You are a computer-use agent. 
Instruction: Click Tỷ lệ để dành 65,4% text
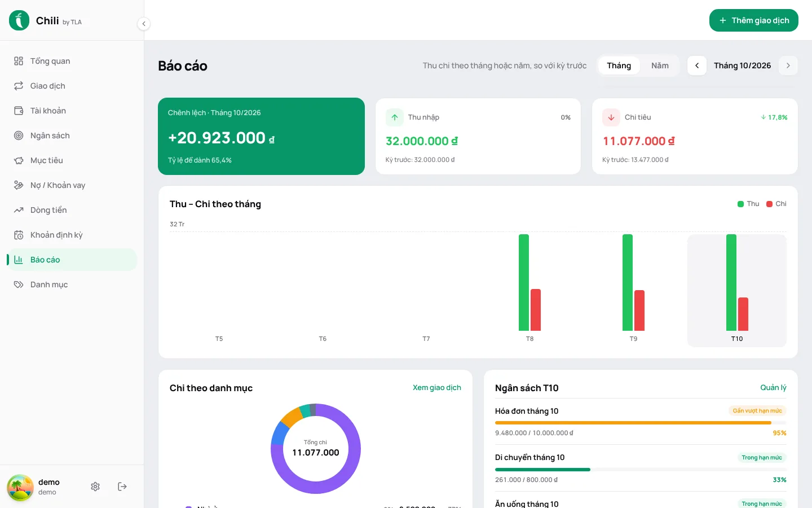pyautogui.click(x=200, y=160)
